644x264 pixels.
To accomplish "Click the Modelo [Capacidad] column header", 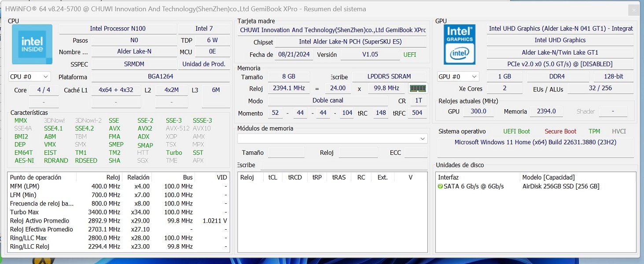I will point(548,177).
